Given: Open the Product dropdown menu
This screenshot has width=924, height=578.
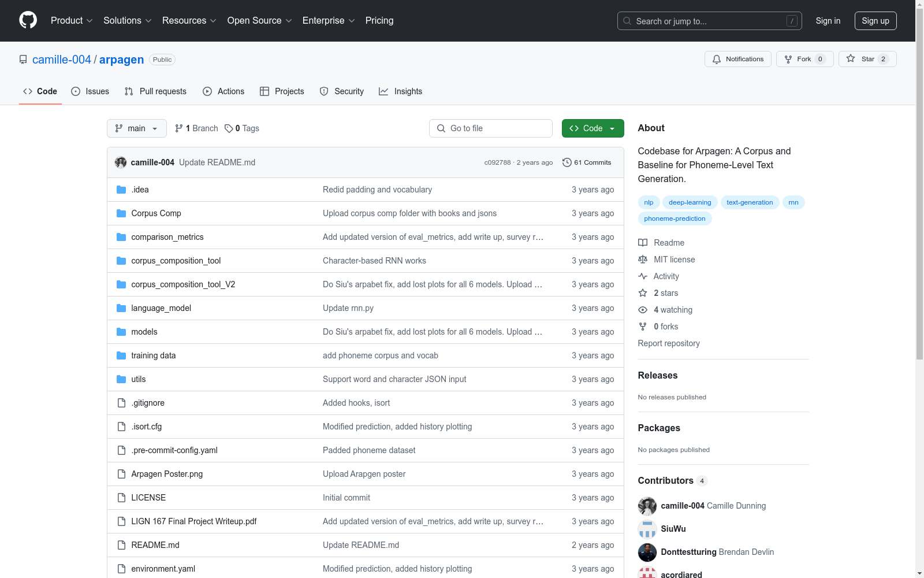Looking at the screenshot, I should pyautogui.click(x=72, y=21).
